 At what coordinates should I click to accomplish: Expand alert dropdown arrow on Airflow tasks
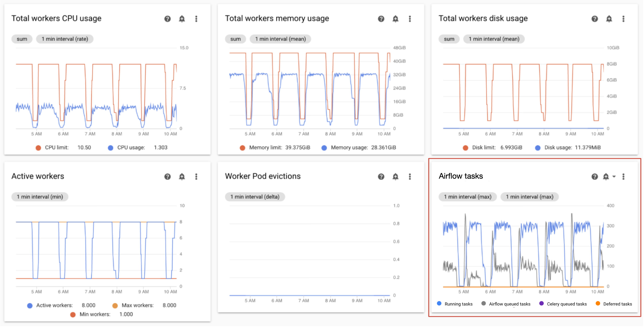614,177
